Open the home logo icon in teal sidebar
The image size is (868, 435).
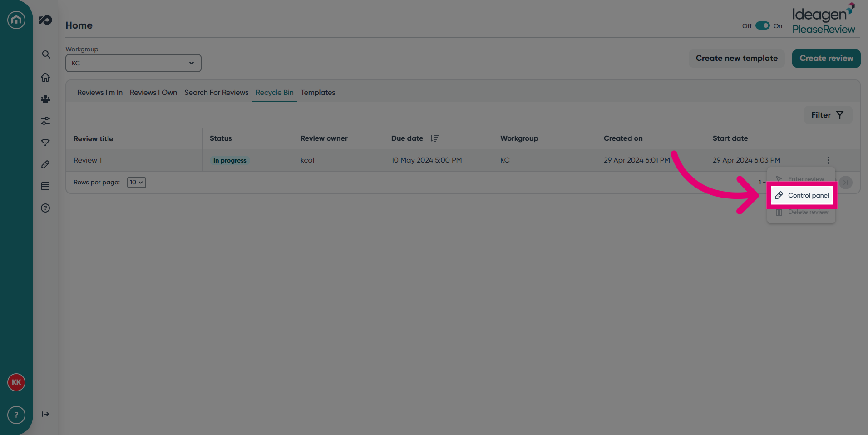point(16,20)
